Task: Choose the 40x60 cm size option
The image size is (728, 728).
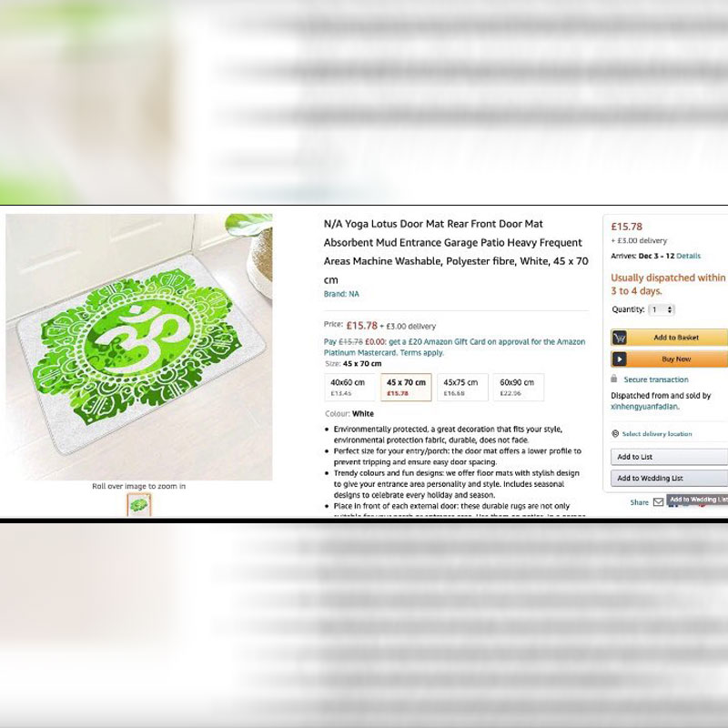Action: click(349, 388)
